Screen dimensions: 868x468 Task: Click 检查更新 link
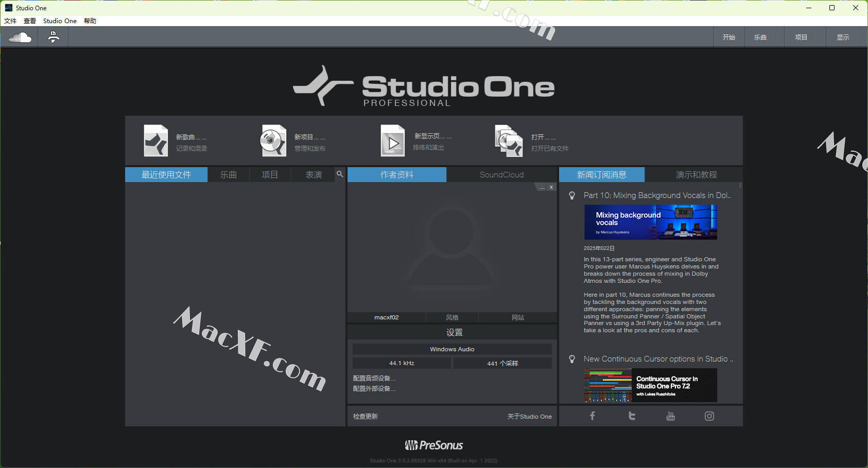tap(366, 416)
